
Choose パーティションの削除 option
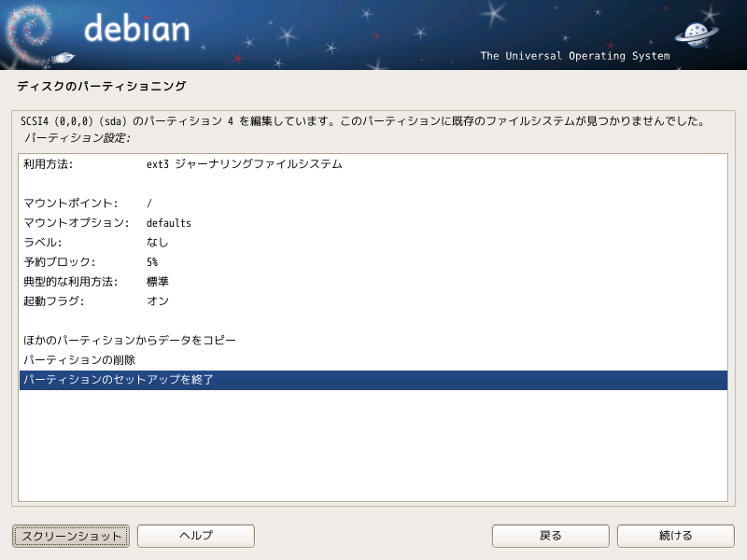tap(373, 359)
